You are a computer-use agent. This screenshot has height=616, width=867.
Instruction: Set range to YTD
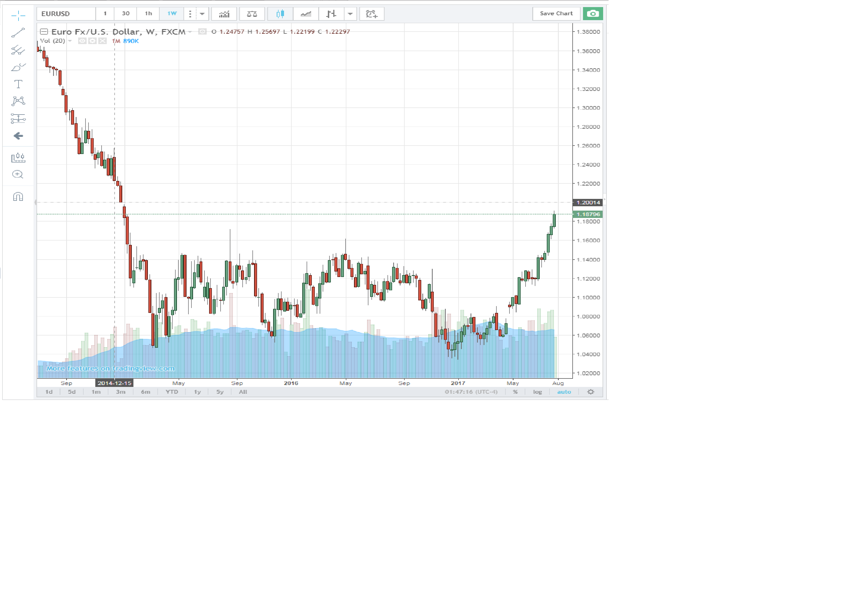[172, 392]
